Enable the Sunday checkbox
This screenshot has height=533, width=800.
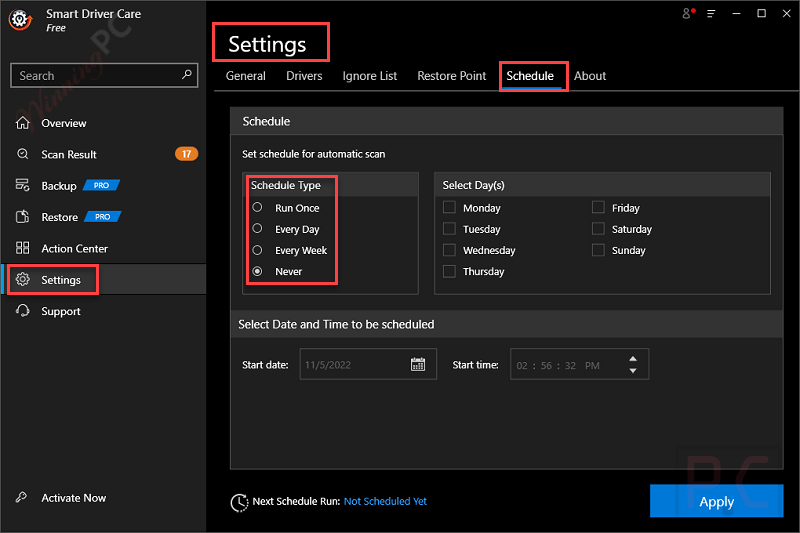[x=598, y=250]
